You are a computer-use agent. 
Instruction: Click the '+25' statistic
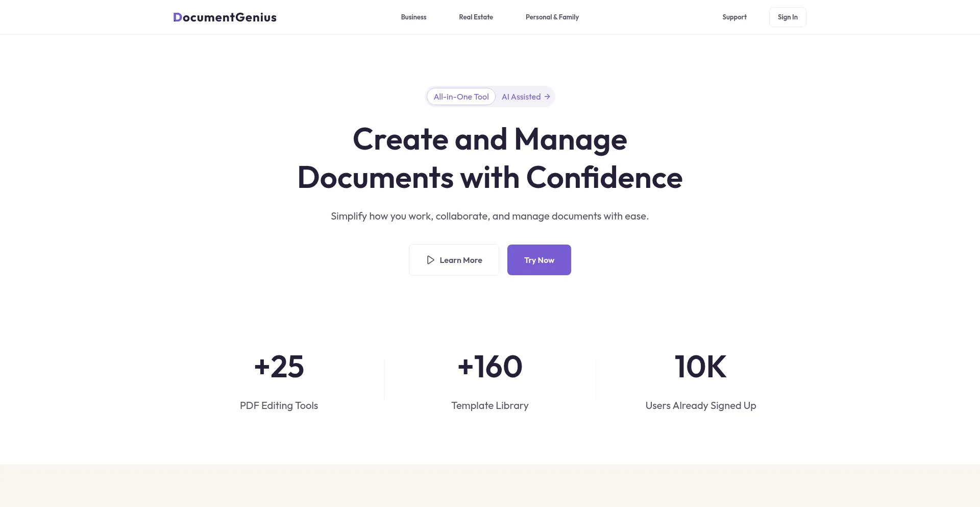click(x=279, y=367)
